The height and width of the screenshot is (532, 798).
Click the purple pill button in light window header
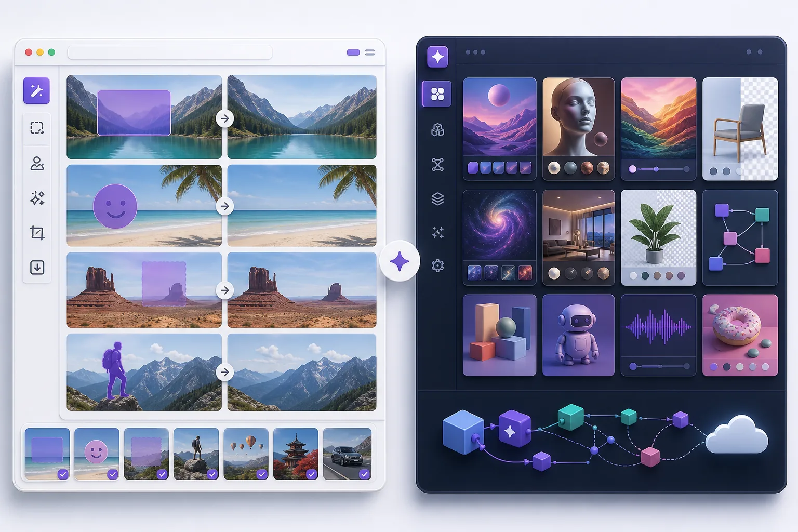pos(353,52)
